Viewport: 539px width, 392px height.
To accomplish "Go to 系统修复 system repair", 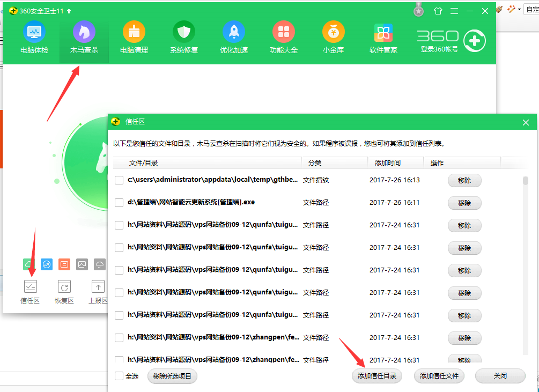I will tap(184, 38).
